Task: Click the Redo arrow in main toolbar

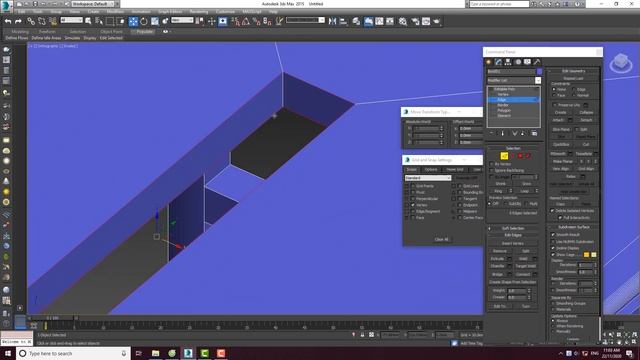Action: click(x=18, y=21)
